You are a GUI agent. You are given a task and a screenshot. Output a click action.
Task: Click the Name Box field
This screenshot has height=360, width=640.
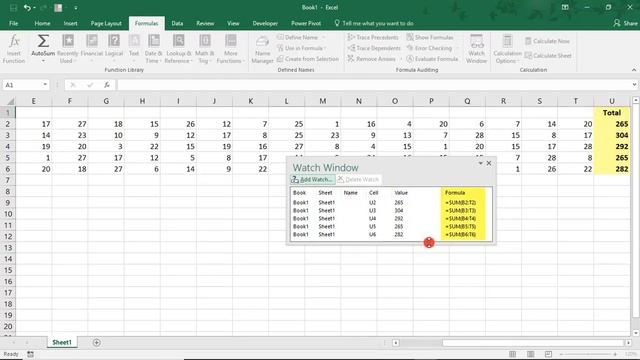click(22, 84)
